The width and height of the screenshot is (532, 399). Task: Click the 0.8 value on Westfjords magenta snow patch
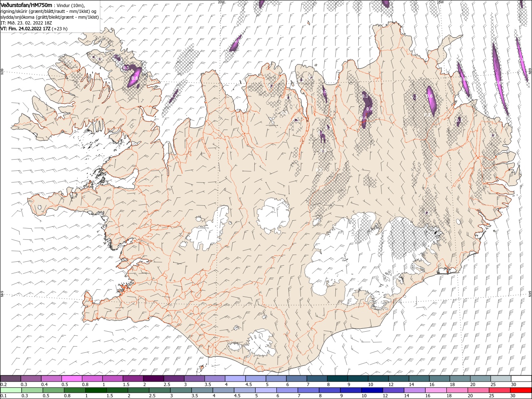click(135, 78)
